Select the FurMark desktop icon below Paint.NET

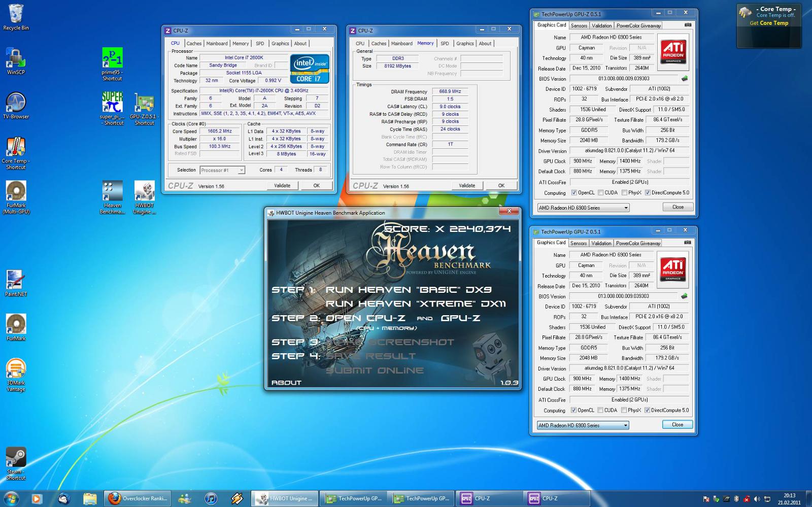coord(16,328)
